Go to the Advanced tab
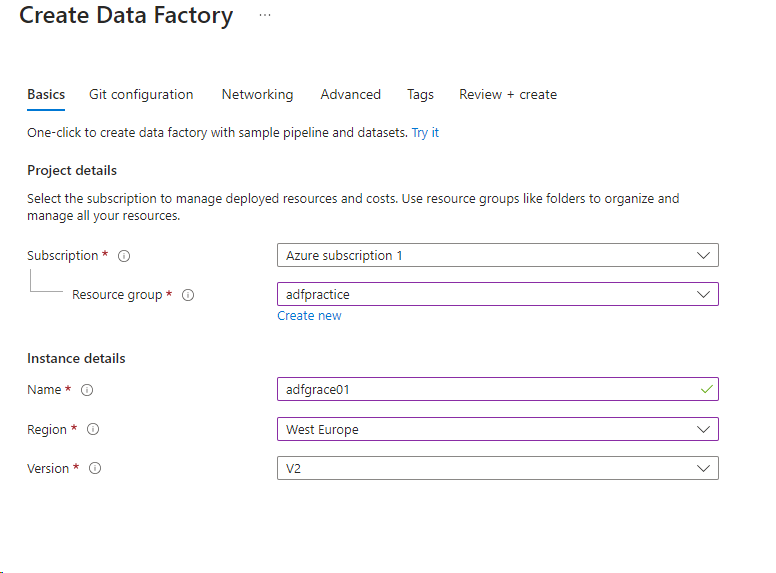This screenshot has width=776, height=573. point(350,94)
